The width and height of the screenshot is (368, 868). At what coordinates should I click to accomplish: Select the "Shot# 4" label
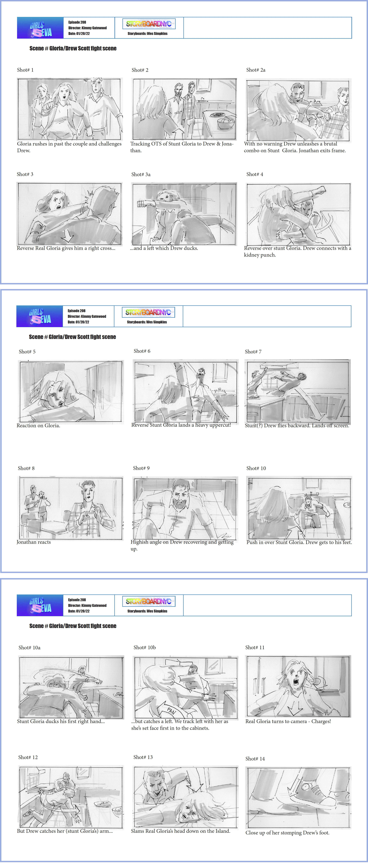tap(255, 175)
